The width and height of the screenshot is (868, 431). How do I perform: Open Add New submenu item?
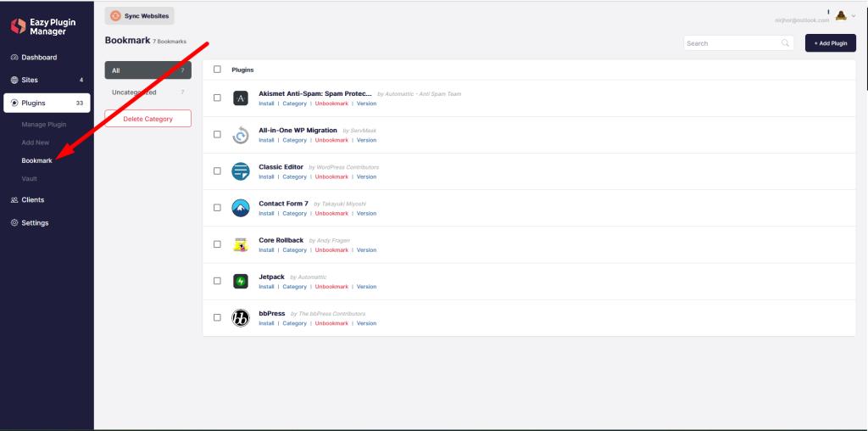click(x=36, y=143)
